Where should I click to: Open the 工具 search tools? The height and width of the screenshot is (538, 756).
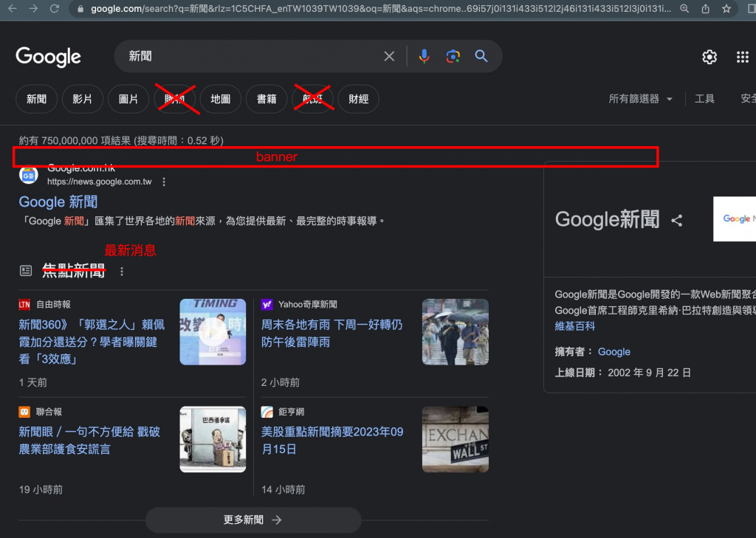point(704,99)
